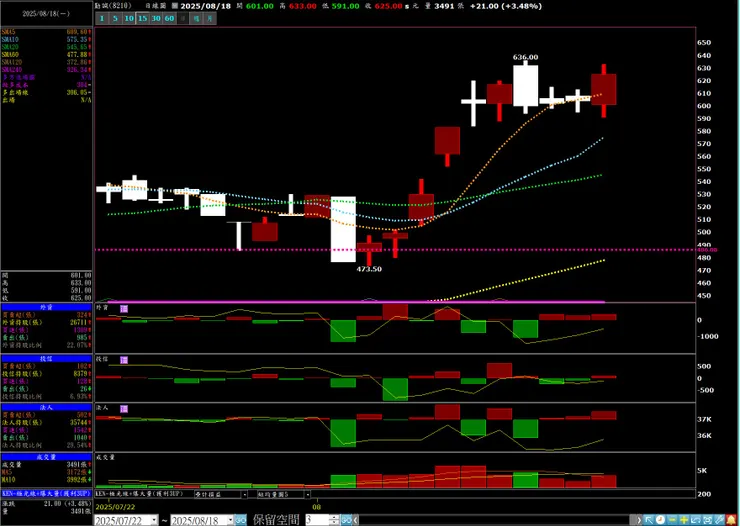
Task: Click the pencil drawing tool icon
Action: coord(719,520)
